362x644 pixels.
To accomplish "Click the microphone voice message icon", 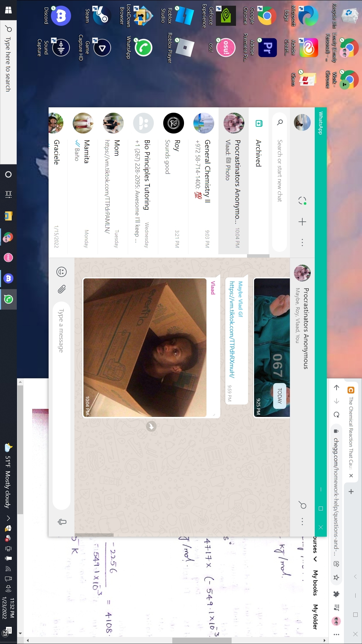I will 62,522.
